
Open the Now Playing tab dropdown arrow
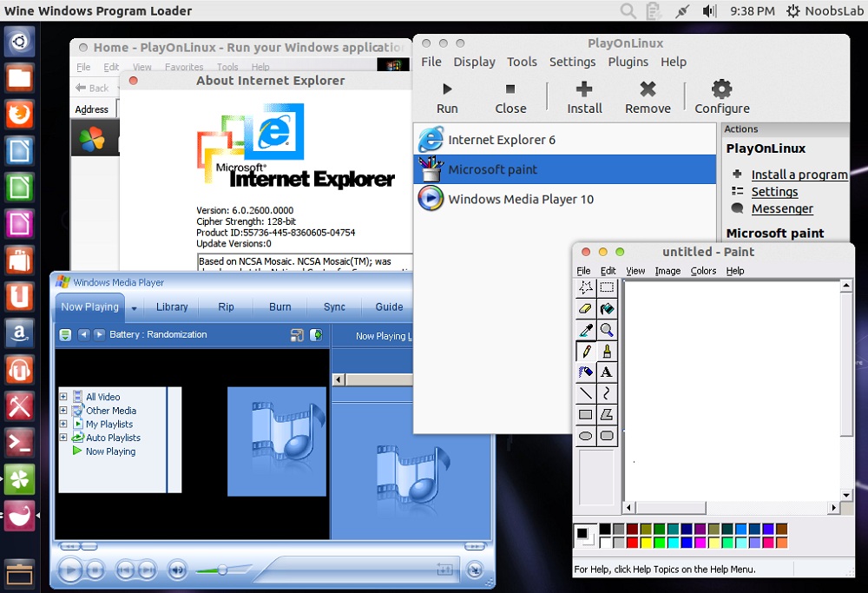(134, 308)
